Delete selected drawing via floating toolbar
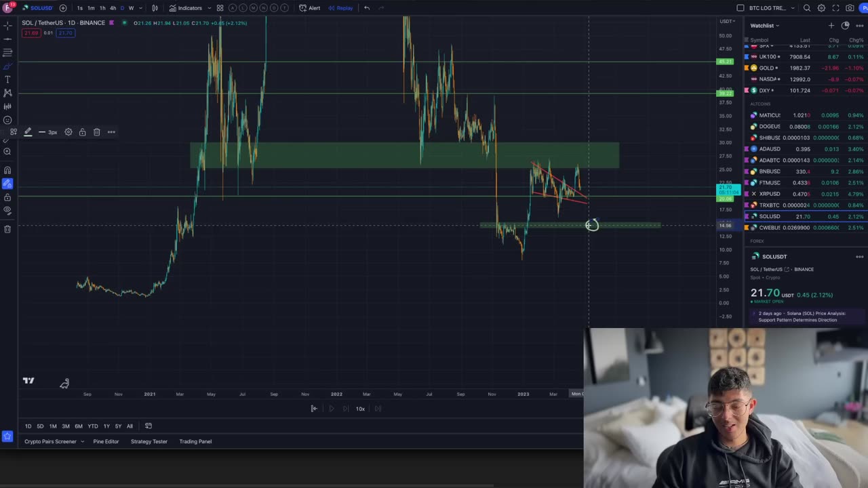This screenshot has height=488, width=868. [x=96, y=132]
